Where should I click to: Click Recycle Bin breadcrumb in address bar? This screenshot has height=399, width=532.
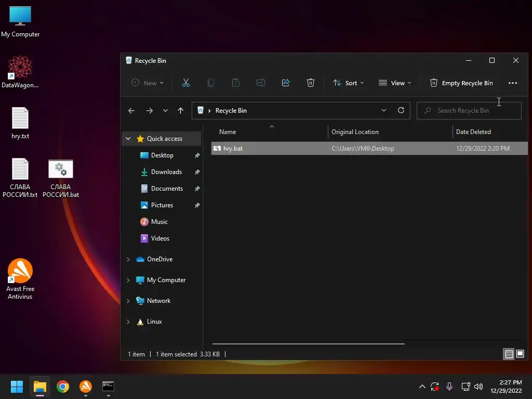click(231, 111)
